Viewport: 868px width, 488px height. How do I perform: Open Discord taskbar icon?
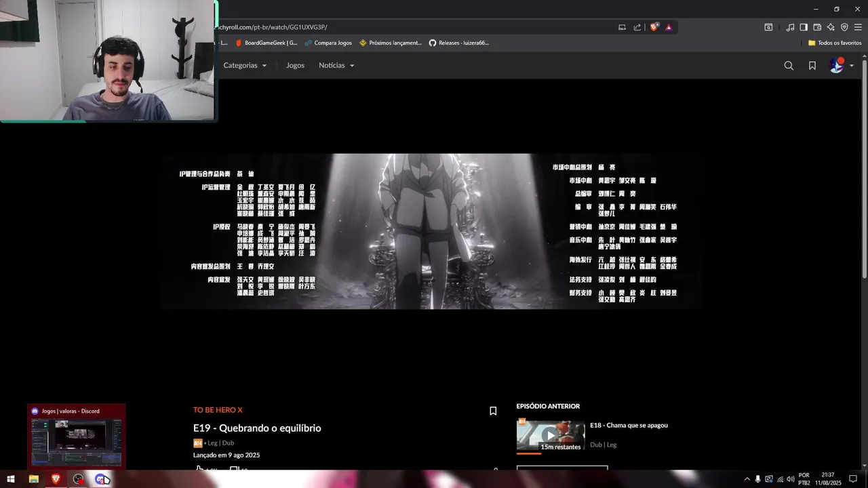tap(101, 479)
